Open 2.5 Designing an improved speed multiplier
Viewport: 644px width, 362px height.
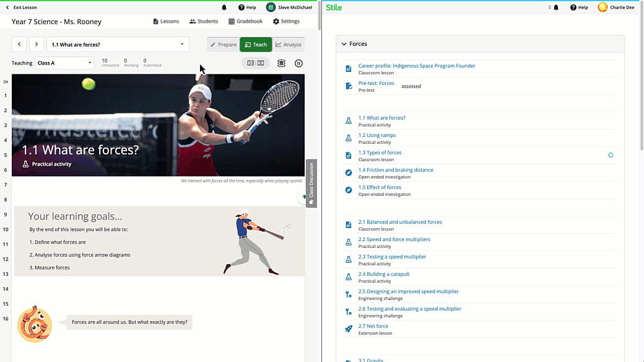tap(408, 291)
